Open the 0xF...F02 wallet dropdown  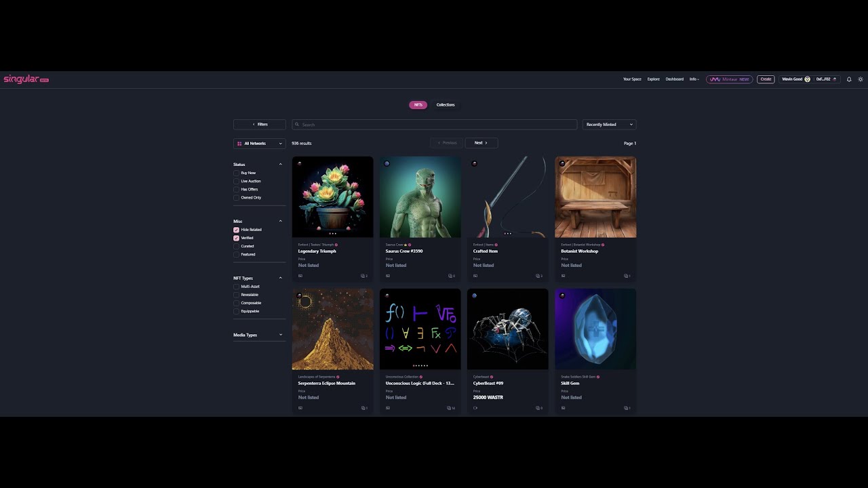pyautogui.click(x=826, y=79)
